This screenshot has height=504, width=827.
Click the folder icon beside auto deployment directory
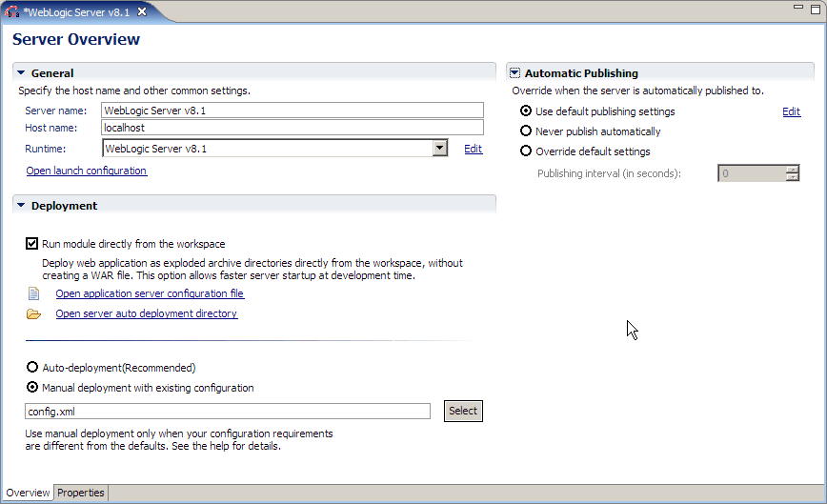33,314
